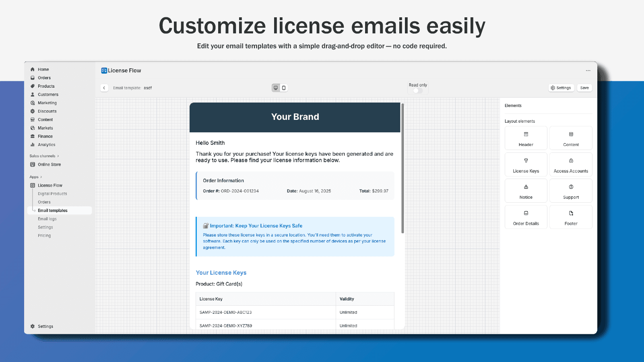Expand the Sales channels section
The width and height of the screenshot is (644, 362).
(43, 156)
